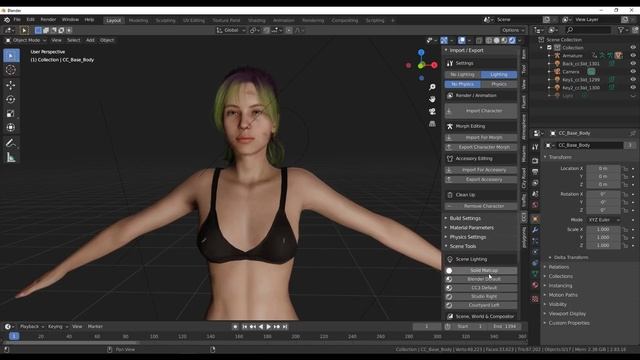Select the Lighting option

coord(499,75)
